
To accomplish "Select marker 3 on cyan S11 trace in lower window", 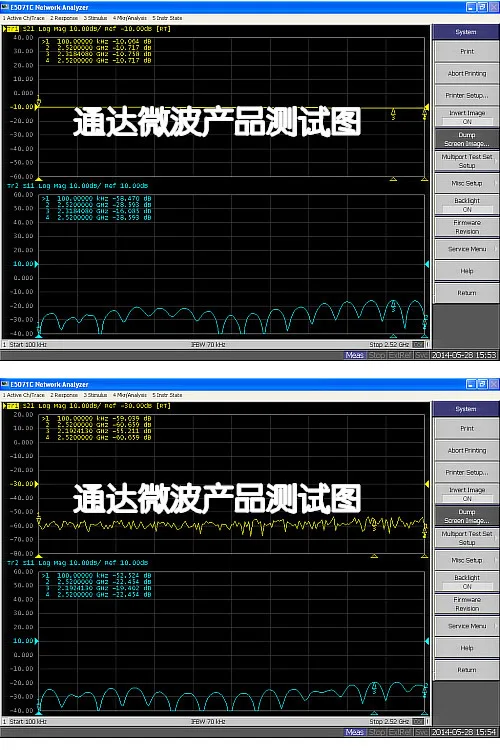I will click(x=374, y=689).
